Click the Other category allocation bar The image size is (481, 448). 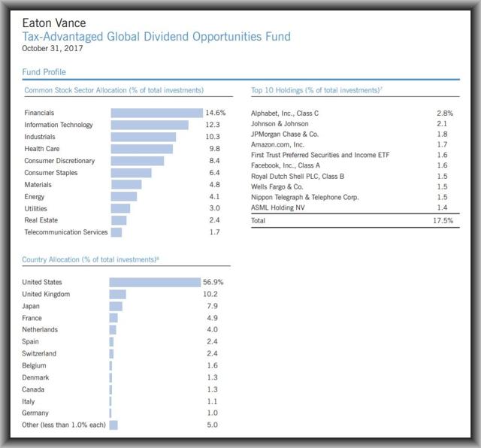tap(113, 425)
